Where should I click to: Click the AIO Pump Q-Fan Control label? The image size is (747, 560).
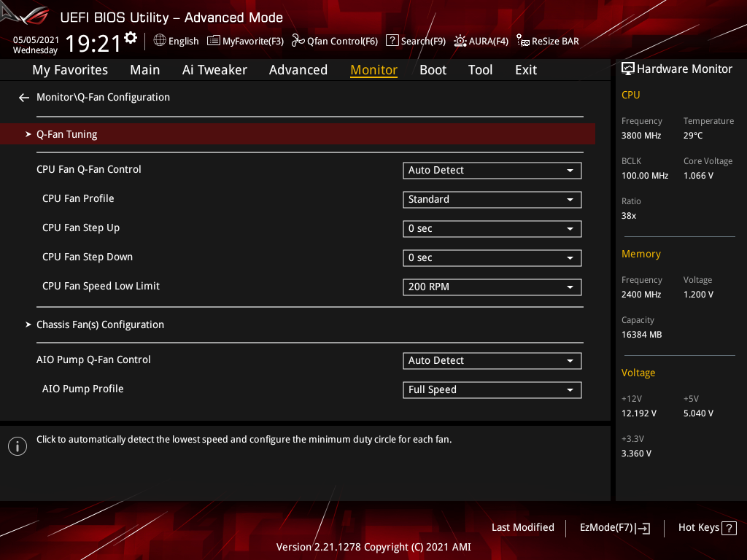(93, 360)
